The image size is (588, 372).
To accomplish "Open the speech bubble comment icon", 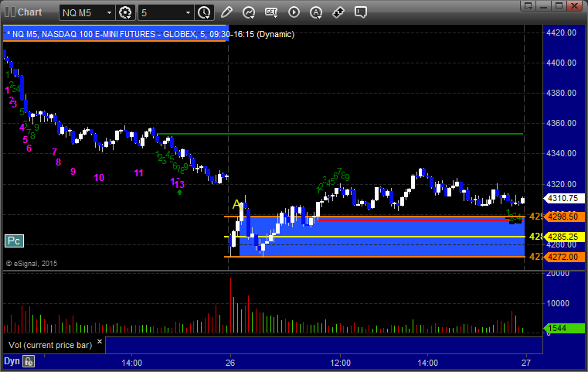I will [x=360, y=12].
